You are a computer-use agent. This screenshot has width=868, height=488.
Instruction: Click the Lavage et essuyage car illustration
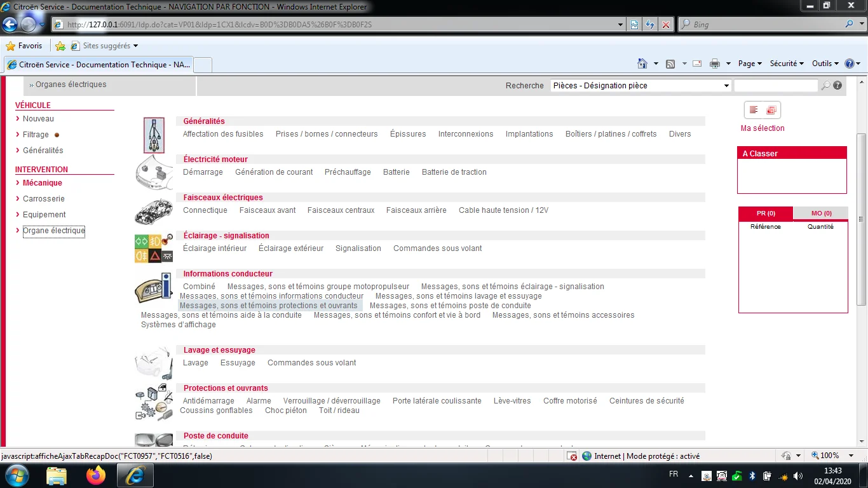click(154, 363)
